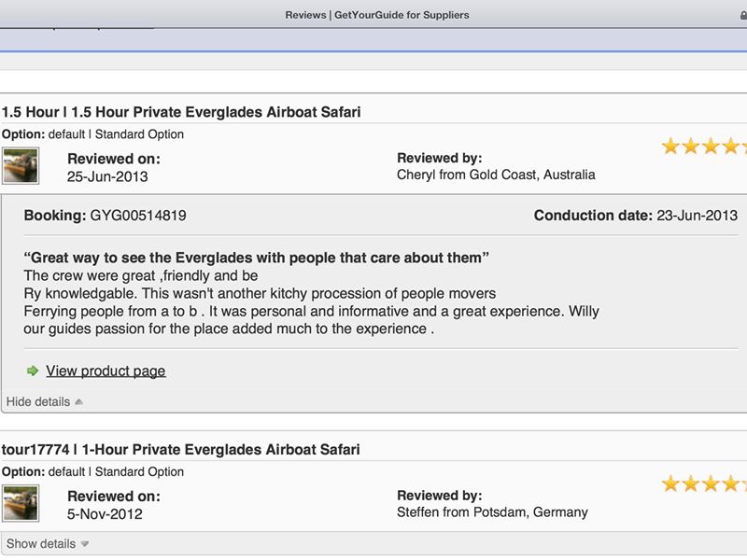Click the second star in Cheryl's review rating
747x560 pixels.
[x=690, y=147]
